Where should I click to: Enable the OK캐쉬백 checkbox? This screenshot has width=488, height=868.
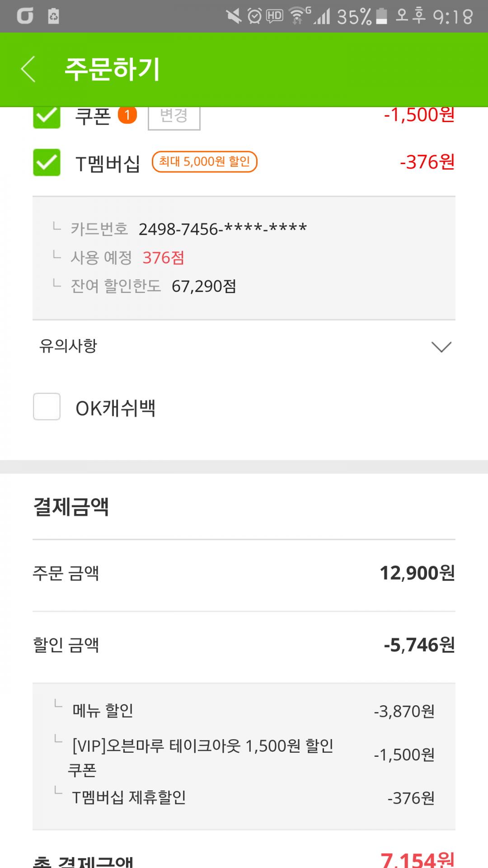47,406
